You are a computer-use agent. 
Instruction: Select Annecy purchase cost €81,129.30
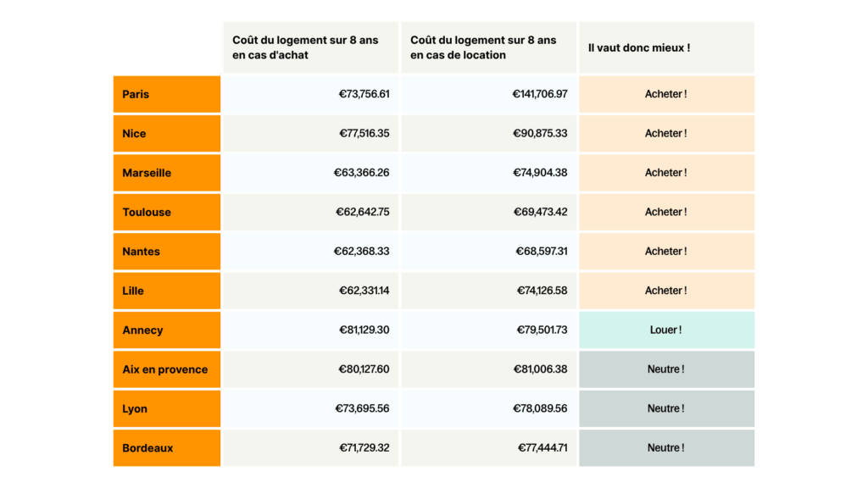(x=363, y=330)
